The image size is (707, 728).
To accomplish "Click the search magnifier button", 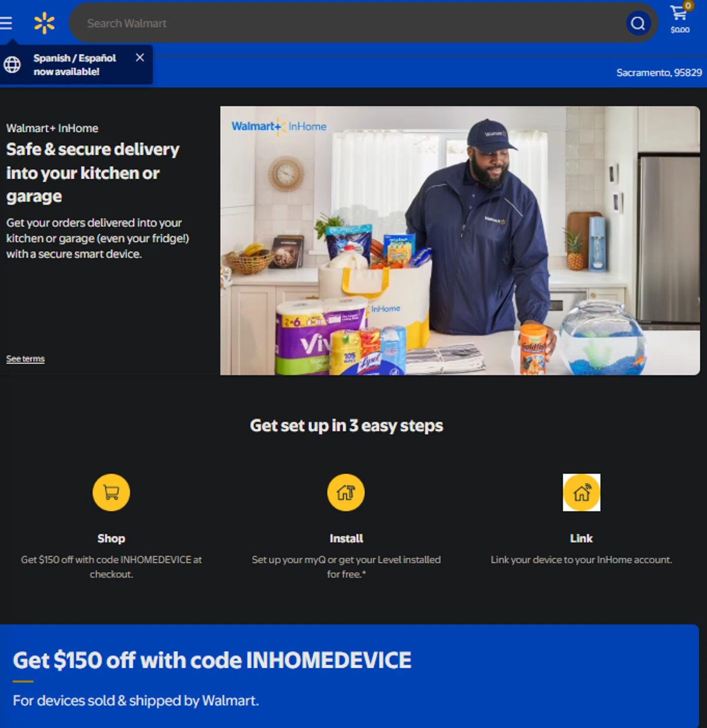I will (638, 23).
